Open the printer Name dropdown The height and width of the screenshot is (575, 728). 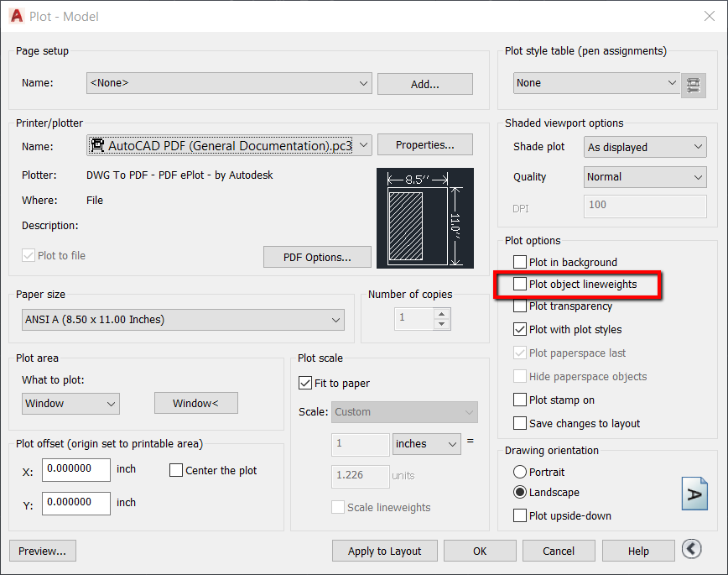363,144
